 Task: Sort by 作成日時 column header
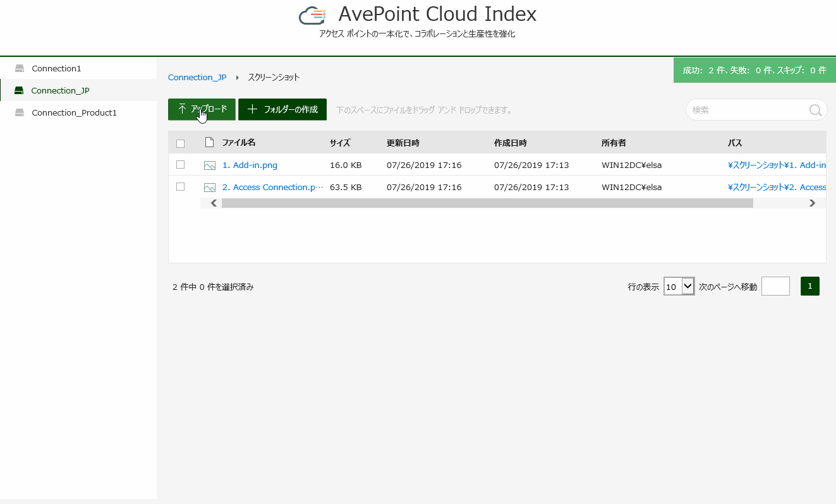click(x=511, y=143)
